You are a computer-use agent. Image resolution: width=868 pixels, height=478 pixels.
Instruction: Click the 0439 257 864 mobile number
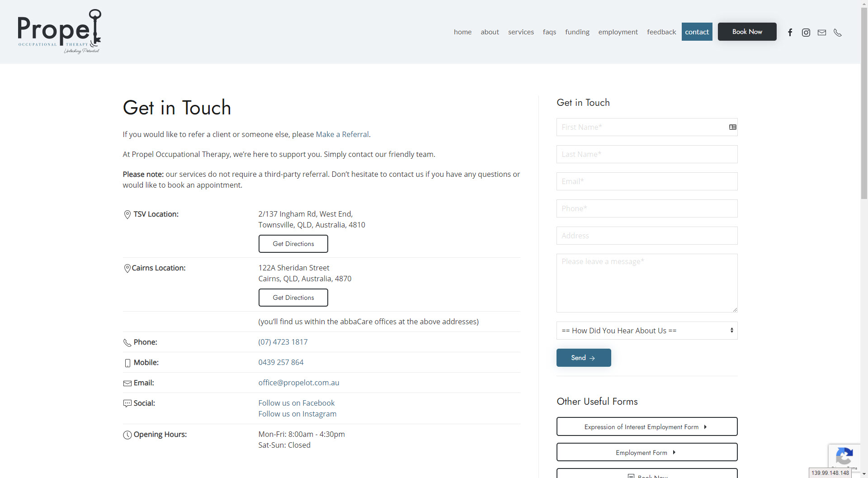coord(281,362)
